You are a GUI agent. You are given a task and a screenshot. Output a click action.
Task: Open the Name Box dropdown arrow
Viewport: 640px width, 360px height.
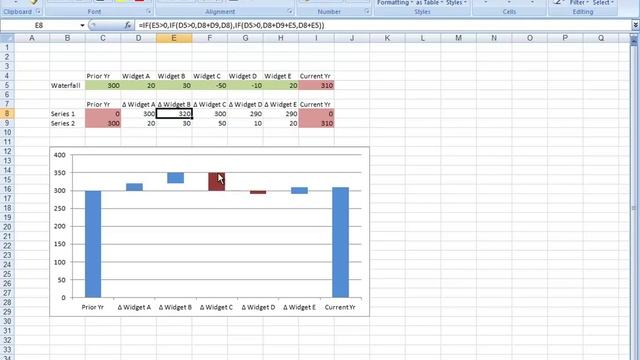click(82, 25)
